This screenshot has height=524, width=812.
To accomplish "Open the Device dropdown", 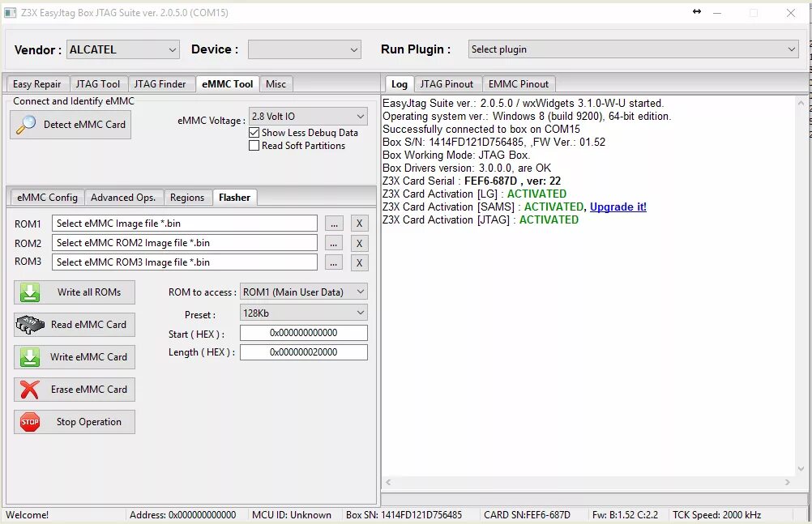I will (305, 49).
